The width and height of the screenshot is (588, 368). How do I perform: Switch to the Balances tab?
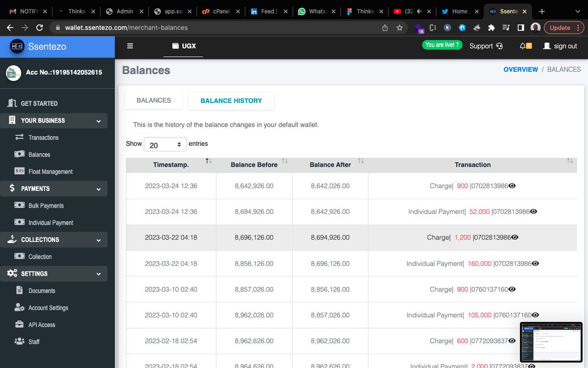click(154, 100)
